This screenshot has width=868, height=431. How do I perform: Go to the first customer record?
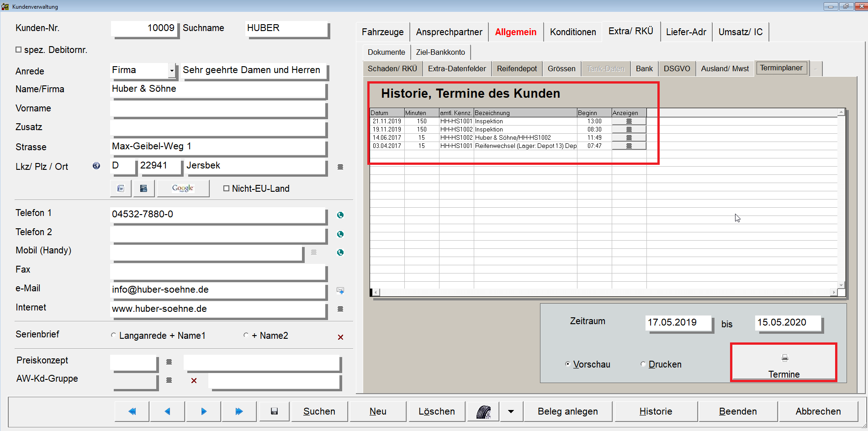click(132, 411)
